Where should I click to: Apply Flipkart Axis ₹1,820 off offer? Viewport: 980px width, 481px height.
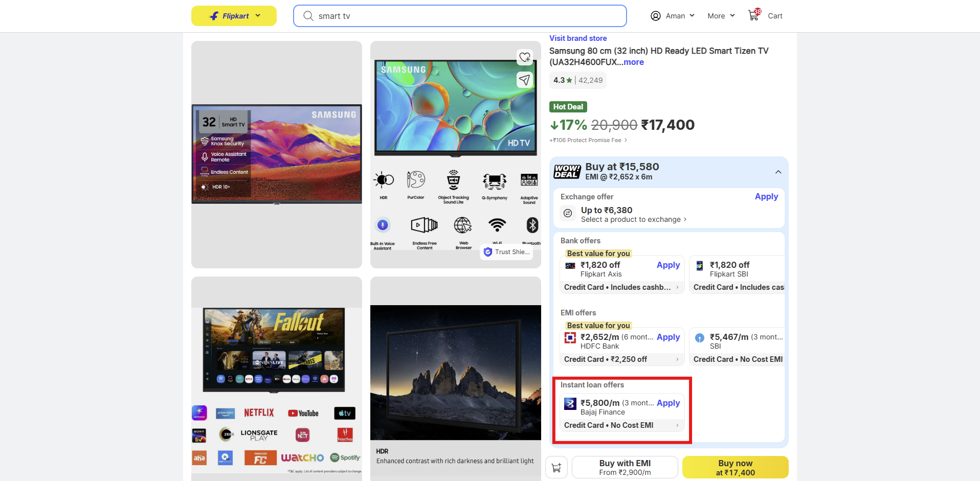pyautogui.click(x=668, y=265)
